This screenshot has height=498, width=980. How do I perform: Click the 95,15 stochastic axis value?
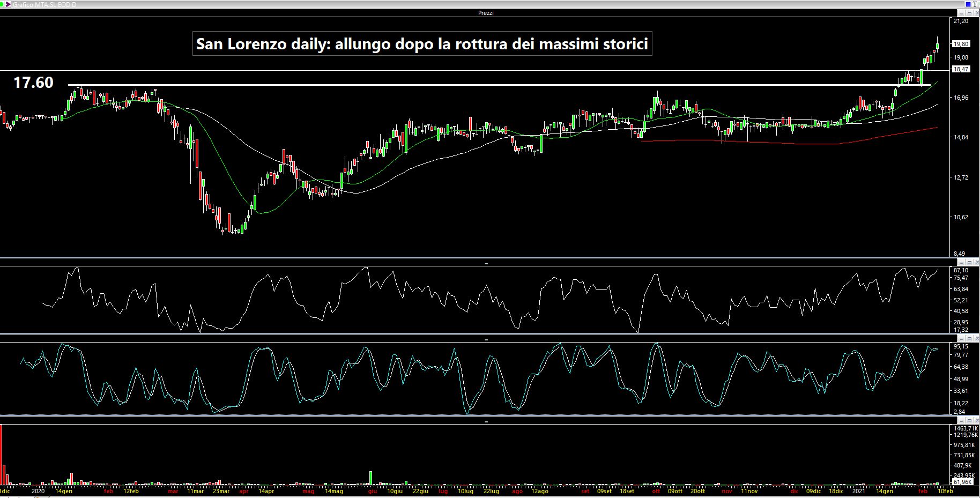pos(961,346)
